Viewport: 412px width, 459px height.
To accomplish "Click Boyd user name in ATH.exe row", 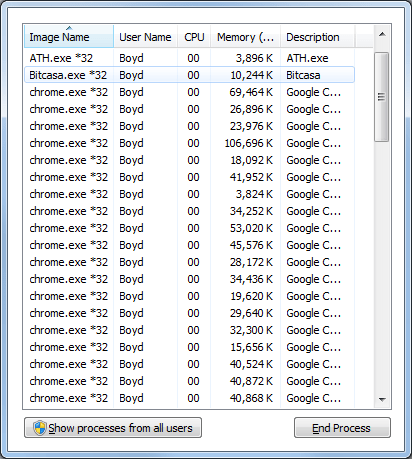I will tap(131, 58).
